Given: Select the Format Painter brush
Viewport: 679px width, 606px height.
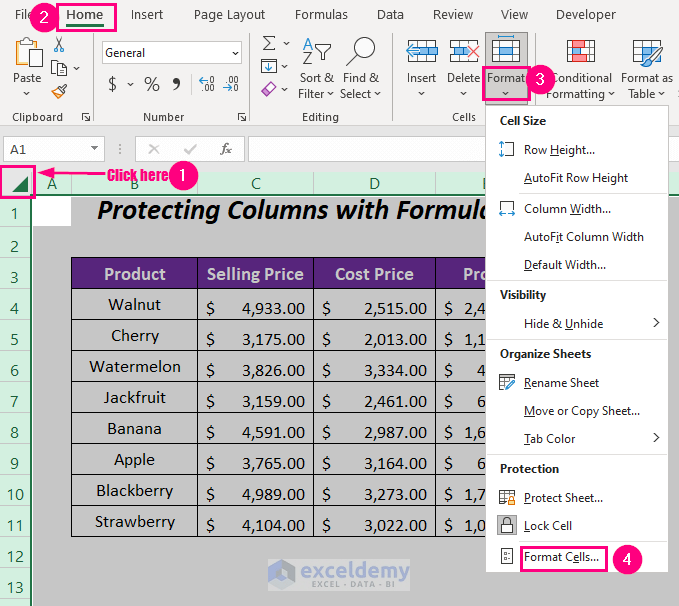Looking at the screenshot, I should pos(59,91).
